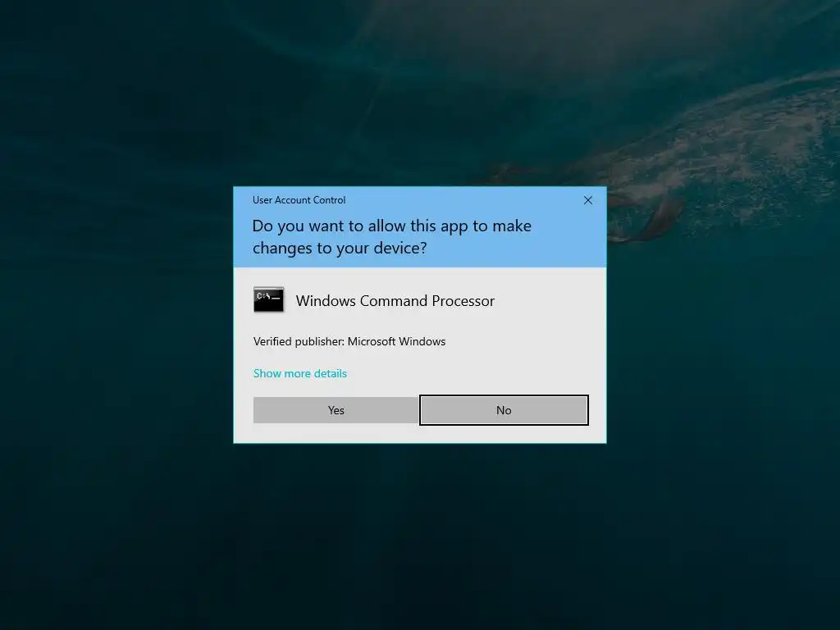840x630 pixels.
Task: Close the User Account Control dialog
Action: [587, 200]
